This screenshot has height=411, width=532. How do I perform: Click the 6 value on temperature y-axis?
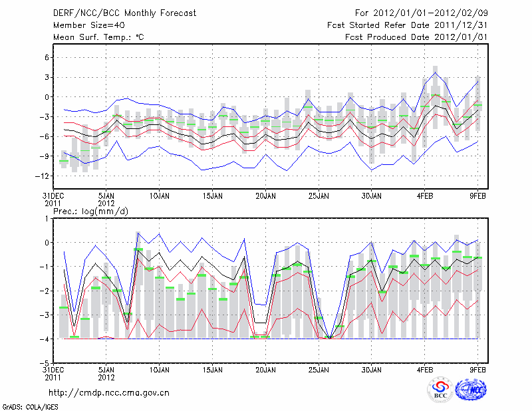[45, 57]
